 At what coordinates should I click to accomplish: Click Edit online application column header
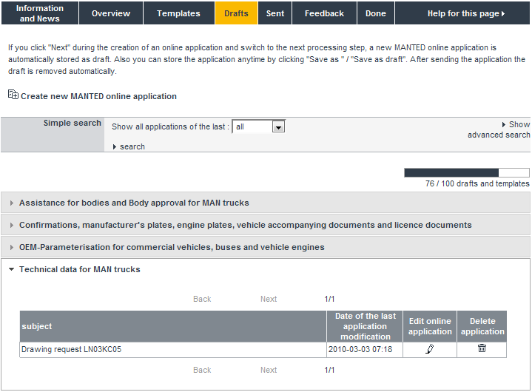coord(430,326)
